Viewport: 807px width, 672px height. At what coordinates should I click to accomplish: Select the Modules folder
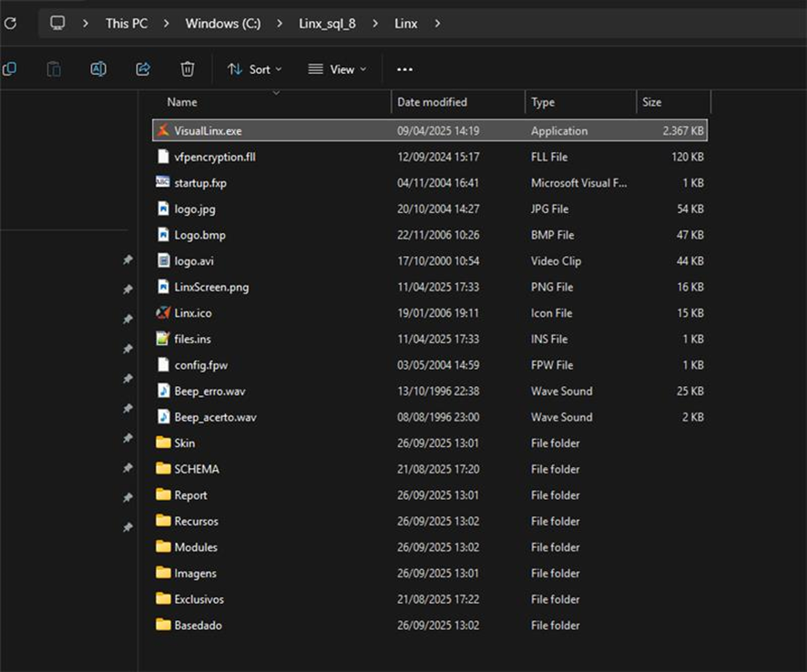click(x=195, y=547)
